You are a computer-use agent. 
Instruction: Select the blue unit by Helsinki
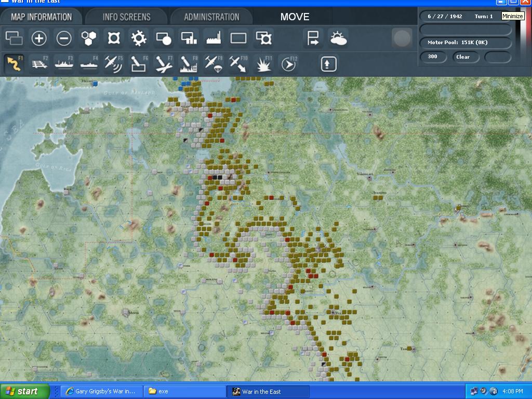point(96,83)
